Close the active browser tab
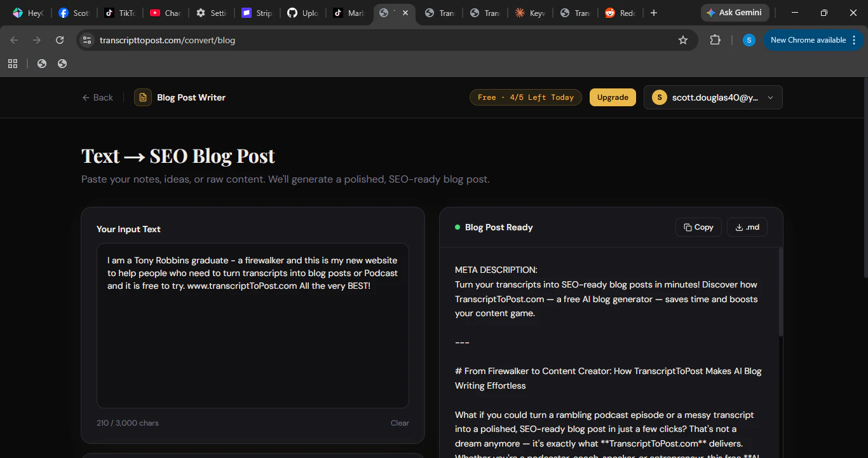Screen dimensions: 868x458 click(x=405, y=13)
